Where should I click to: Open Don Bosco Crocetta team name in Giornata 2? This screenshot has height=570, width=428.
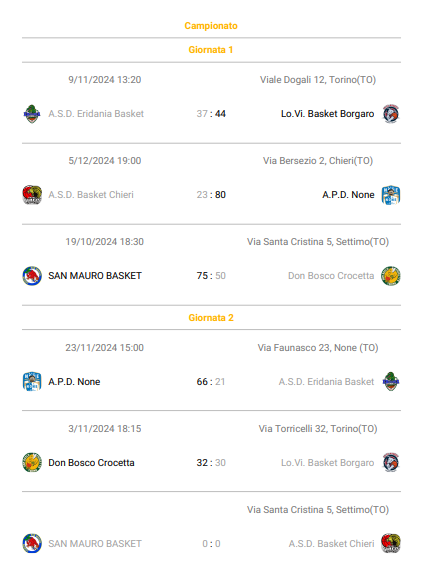tap(91, 463)
